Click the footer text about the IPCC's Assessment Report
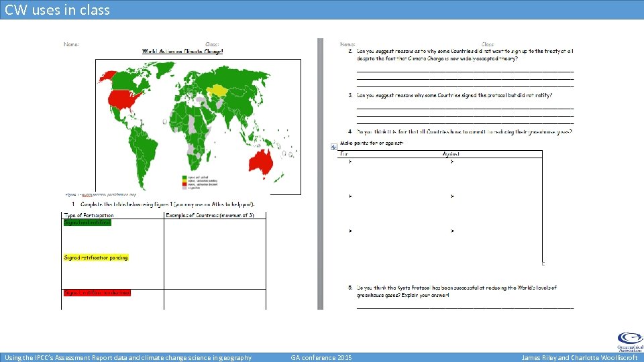 pyautogui.click(x=128, y=357)
